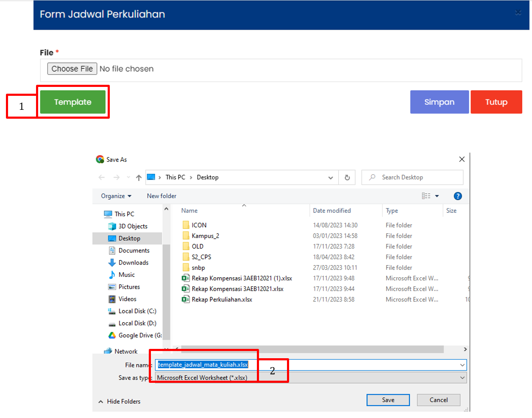Click the Kampus_2 folder icon
Image resolution: width=532 pixels, height=418 pixels.
(x=186, y=236)
